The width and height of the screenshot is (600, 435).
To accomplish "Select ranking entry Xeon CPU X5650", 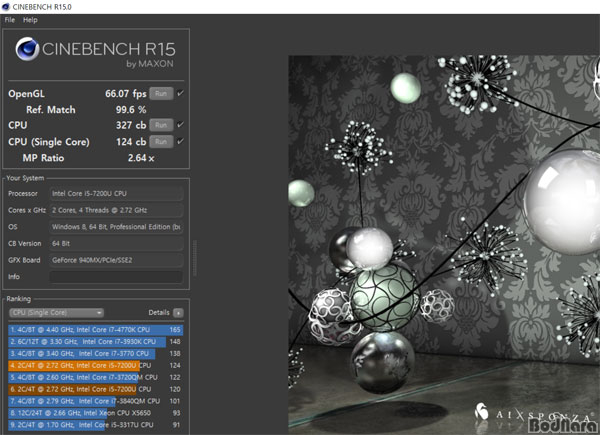I will (96, 413).
